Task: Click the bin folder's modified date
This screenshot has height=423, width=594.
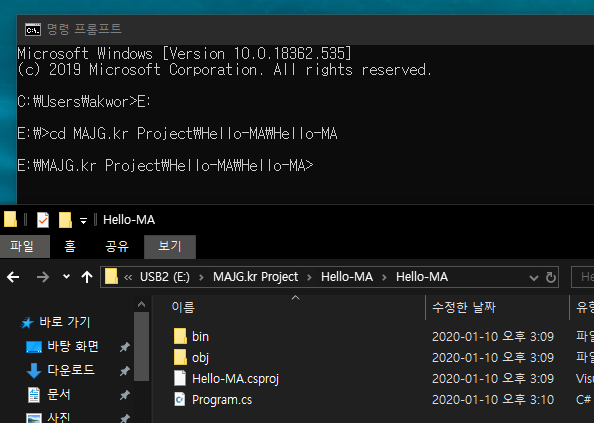Action: [x=493, y=336]
